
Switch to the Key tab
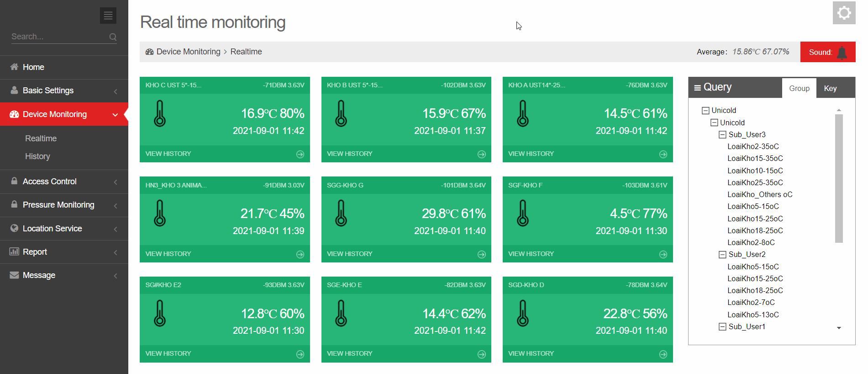click(x=830, y=88)
